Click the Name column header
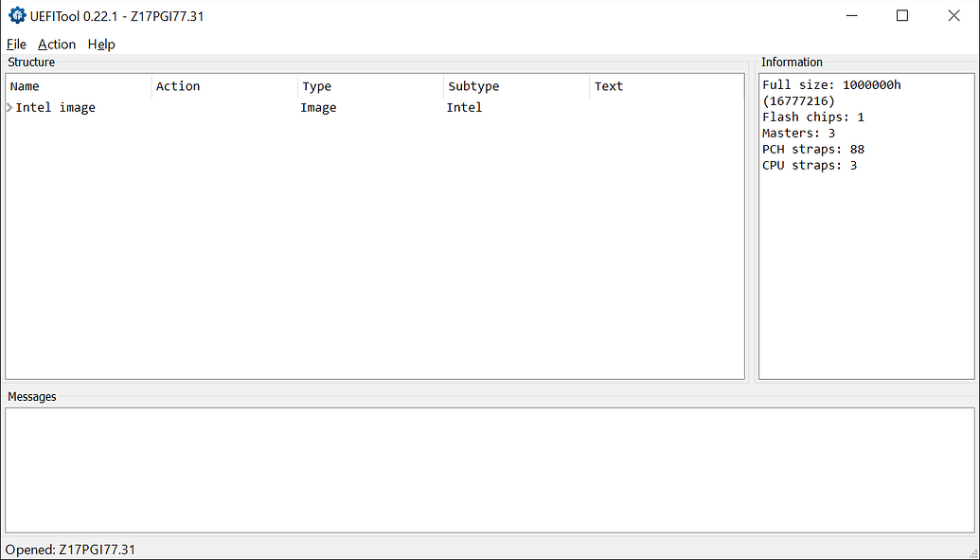 (25, 86)
